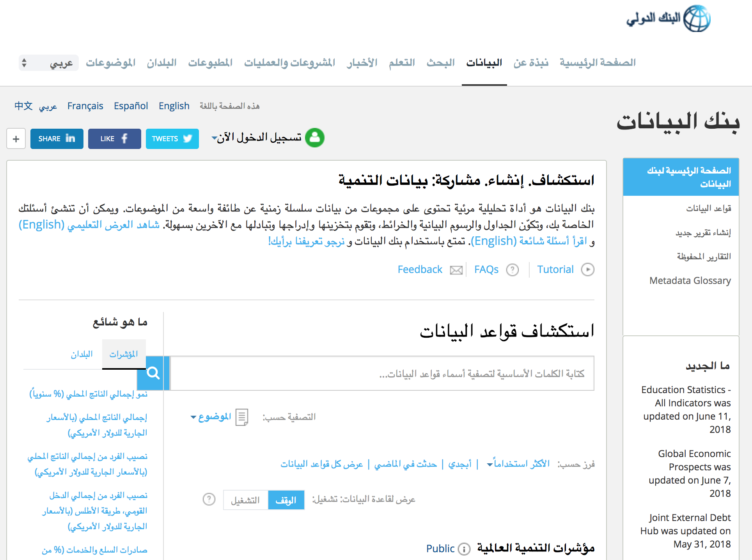752x560 pixels.
Task: Click the World Bank globe logo
Action: point(697,18)
